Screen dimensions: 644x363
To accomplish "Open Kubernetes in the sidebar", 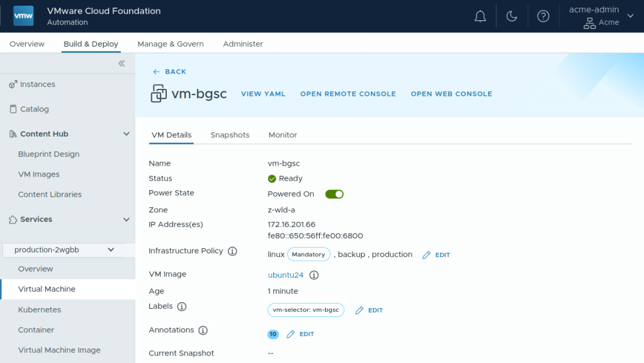I will click(40, 309).
